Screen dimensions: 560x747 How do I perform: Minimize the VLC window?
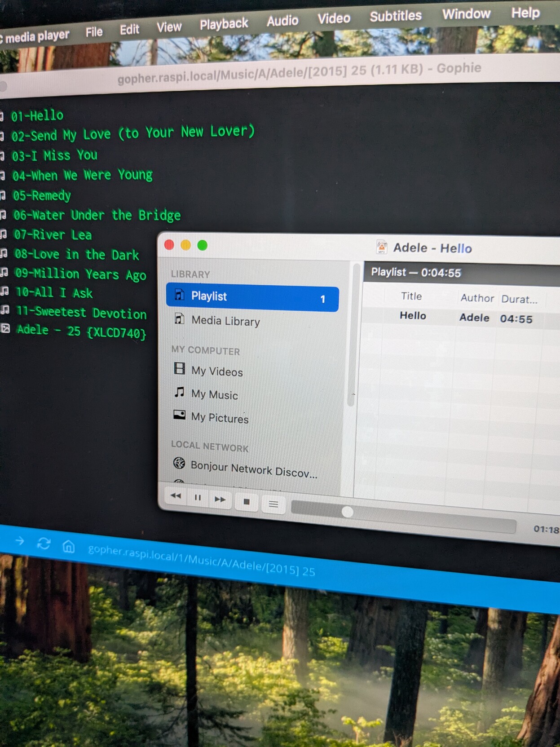click(x=185, y=245)
